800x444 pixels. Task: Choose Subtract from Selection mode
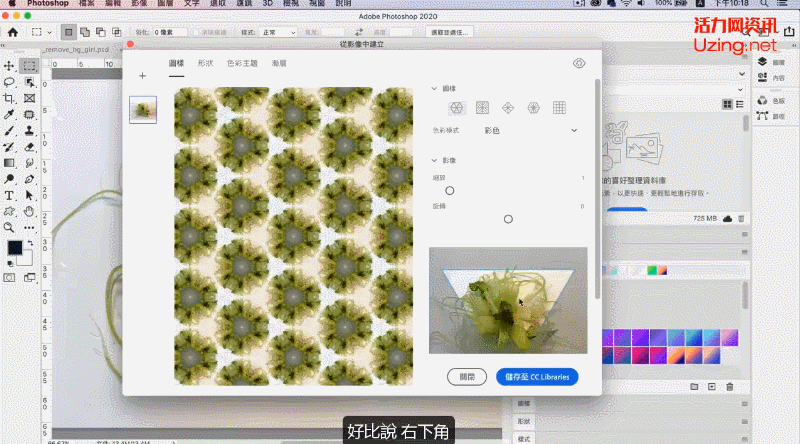[x=101, y=32]
